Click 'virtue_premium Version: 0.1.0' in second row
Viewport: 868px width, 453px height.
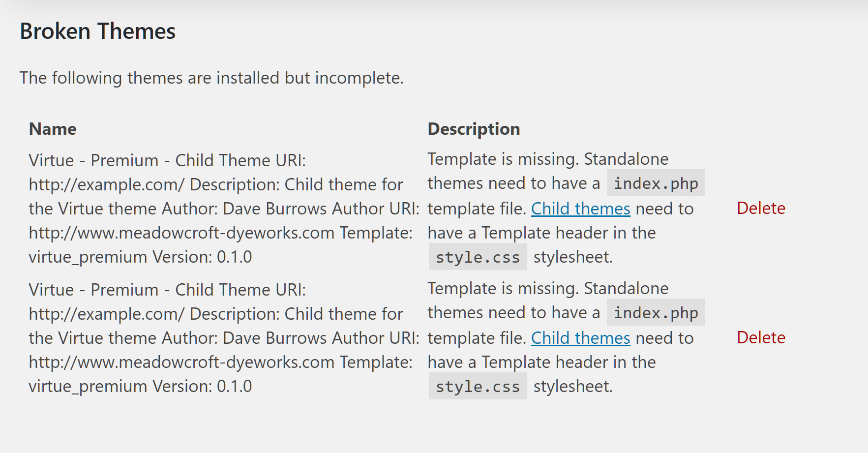[140, 386]
